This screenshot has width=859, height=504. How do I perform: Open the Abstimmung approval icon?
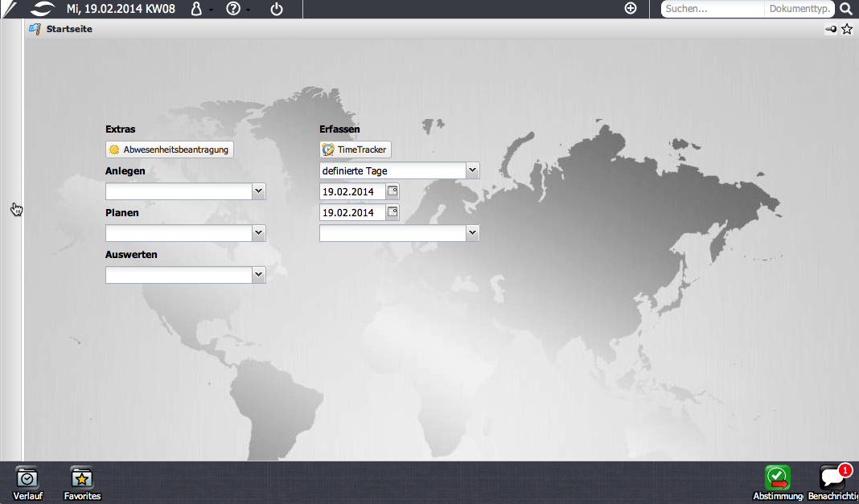pos(777,478)
